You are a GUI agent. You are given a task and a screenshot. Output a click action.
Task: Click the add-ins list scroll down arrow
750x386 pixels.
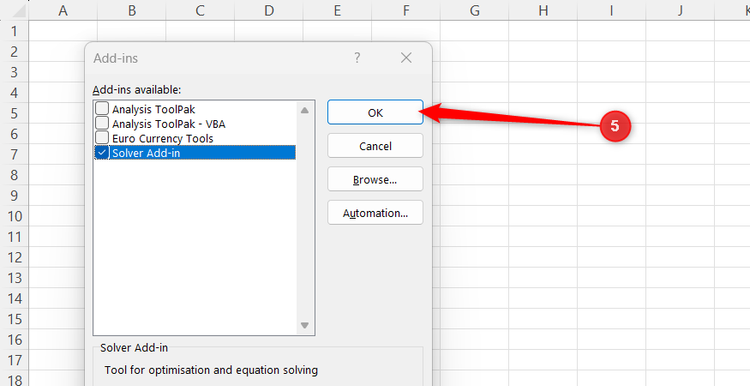pyautogui.click(x=305, y=325)
